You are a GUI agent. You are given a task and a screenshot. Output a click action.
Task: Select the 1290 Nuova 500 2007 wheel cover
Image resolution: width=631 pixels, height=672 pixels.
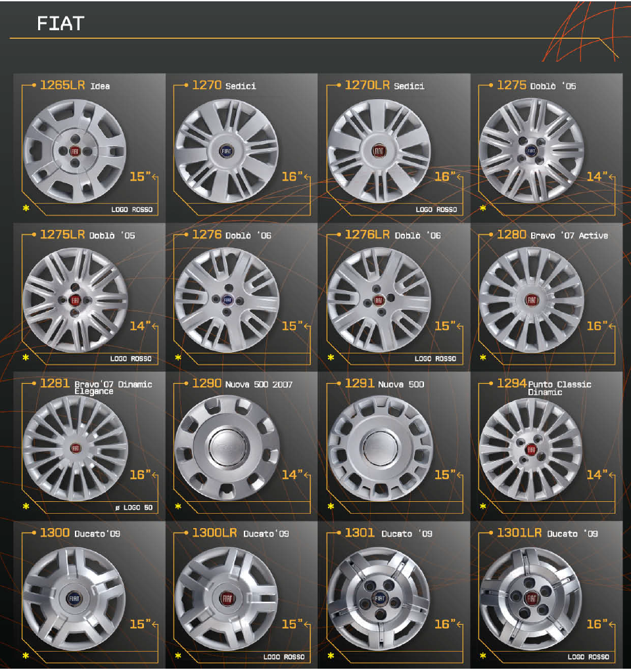pyautogui.click(x=227, y=448)
